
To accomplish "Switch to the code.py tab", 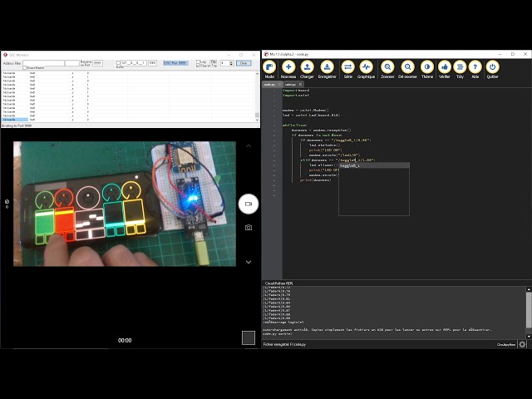I will (270, 84).
